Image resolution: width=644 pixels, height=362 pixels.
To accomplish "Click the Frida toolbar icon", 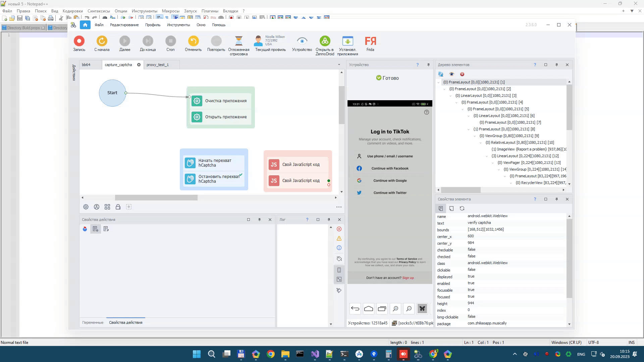I will [x=370, y=41].
